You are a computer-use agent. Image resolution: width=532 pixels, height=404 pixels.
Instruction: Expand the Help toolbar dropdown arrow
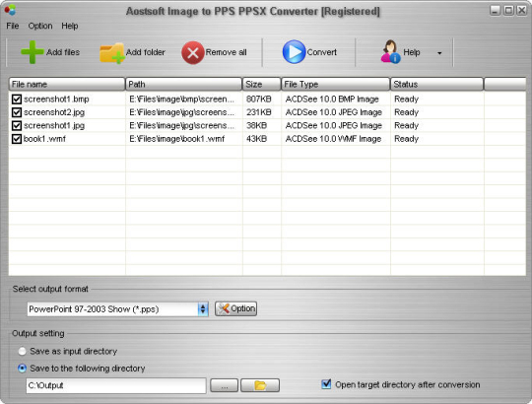pyautogui.click(x=439, y=53)
